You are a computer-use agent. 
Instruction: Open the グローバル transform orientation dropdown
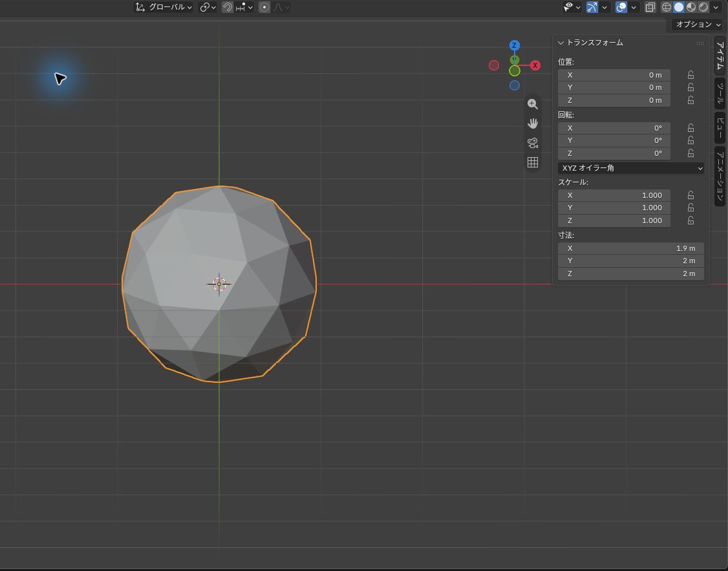(164, 7)
